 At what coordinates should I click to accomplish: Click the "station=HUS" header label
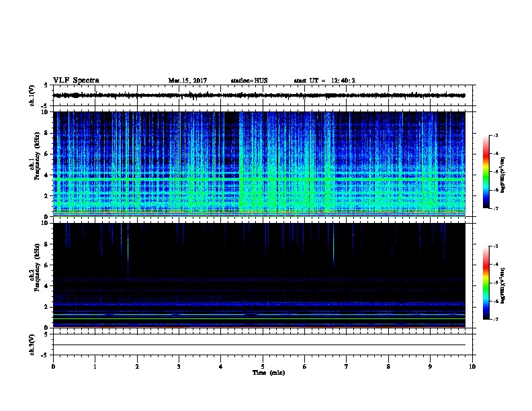[x=249, y=81]
